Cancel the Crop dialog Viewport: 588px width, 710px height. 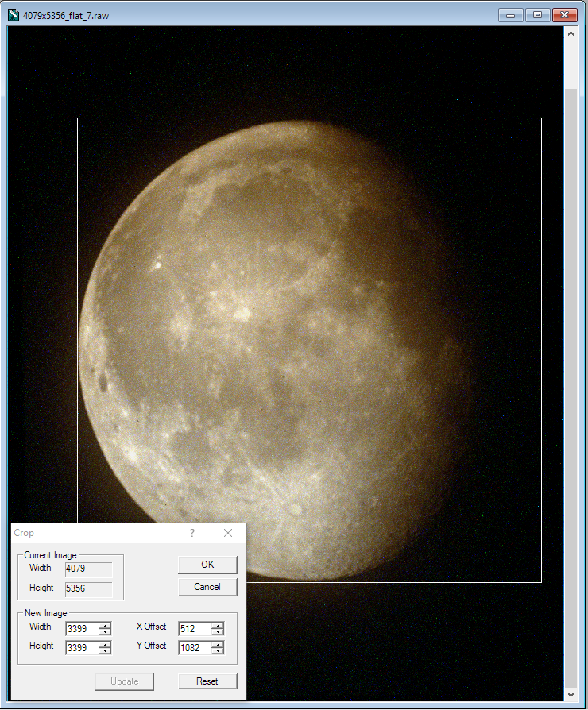click(x=207, y=587)
